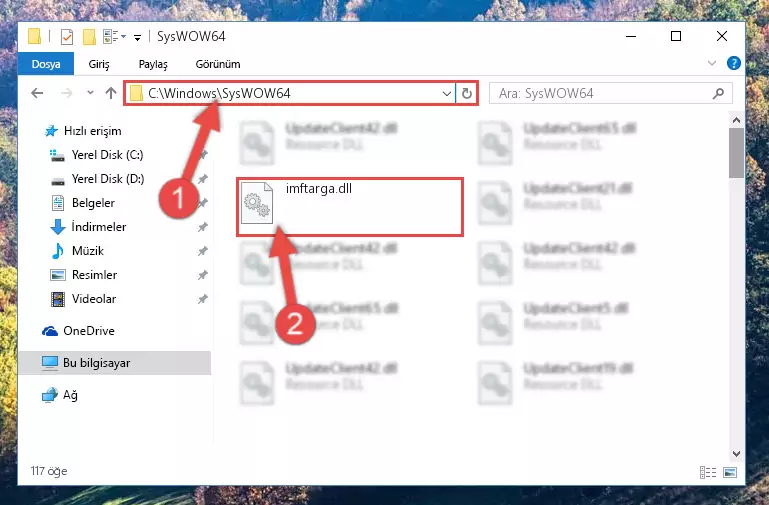Go back with the left arrow
The width and height of the screenshot is (769, 505).
coord(37,93)
